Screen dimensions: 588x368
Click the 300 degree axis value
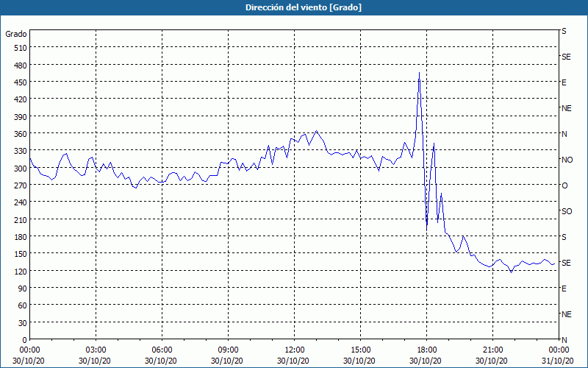point(21,169)
